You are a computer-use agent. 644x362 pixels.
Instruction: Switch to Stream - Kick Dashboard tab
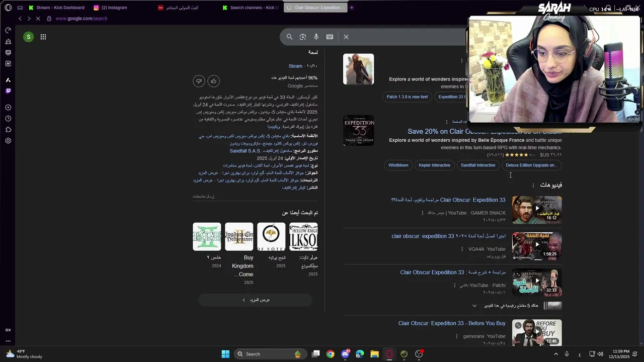(x=57, y=8)
